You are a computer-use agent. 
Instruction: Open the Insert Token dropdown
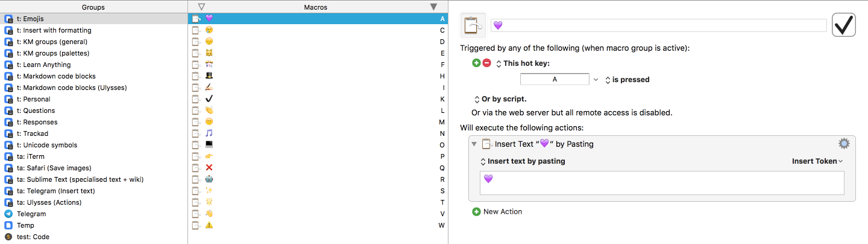point(817,161)
